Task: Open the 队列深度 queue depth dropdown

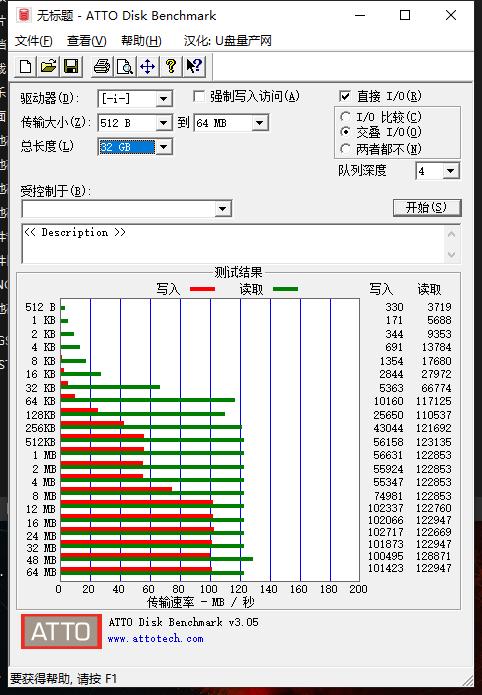Action: pyautogui.click(x=451, y=171)
